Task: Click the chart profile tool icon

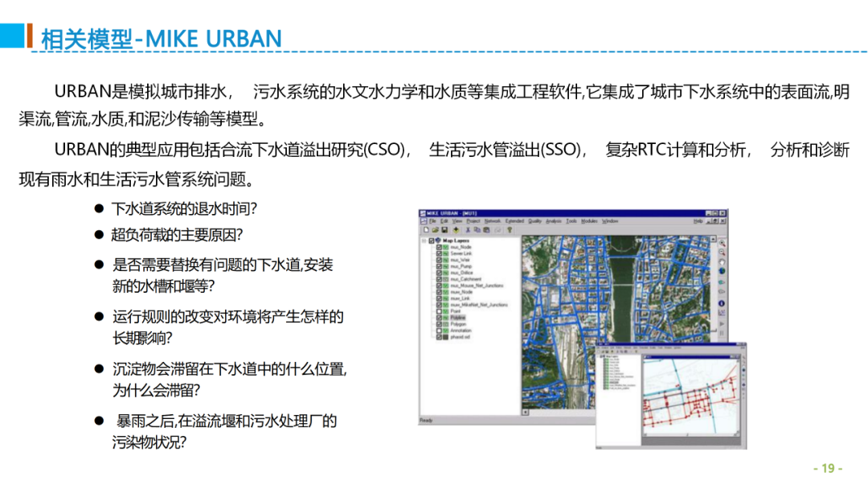Action: point(722,312)
